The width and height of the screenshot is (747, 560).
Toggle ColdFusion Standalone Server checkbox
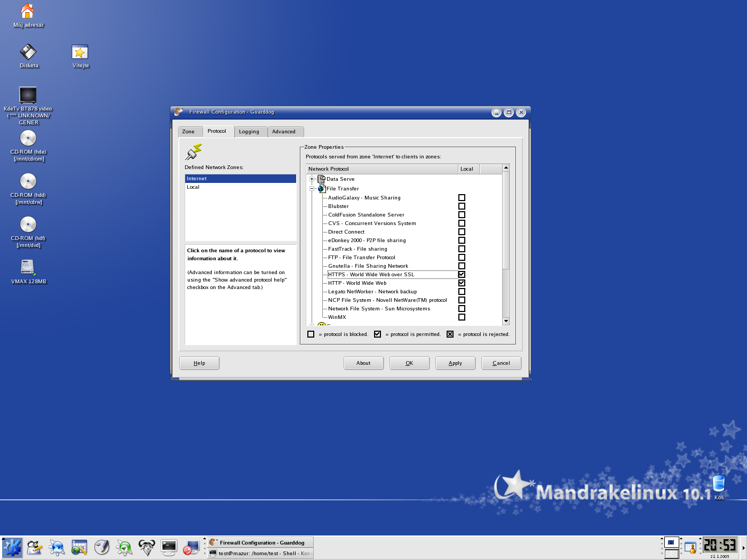click(x=462, y=215)
